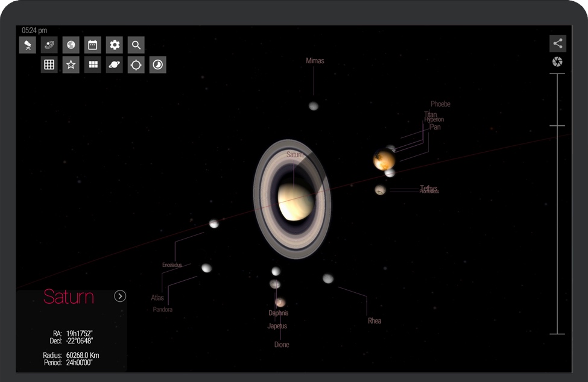Select the Rhea label
Screen dimensions: 588x382
(x=375, y=321)
